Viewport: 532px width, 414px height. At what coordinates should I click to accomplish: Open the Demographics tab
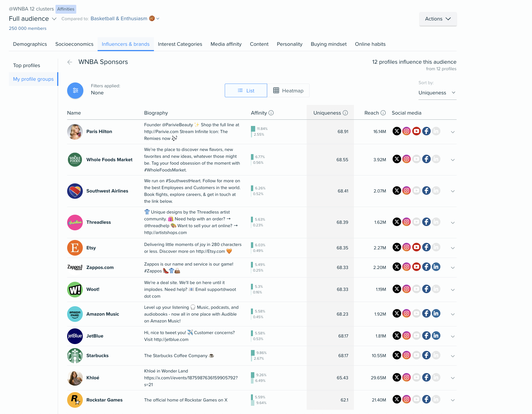point(30,44)
